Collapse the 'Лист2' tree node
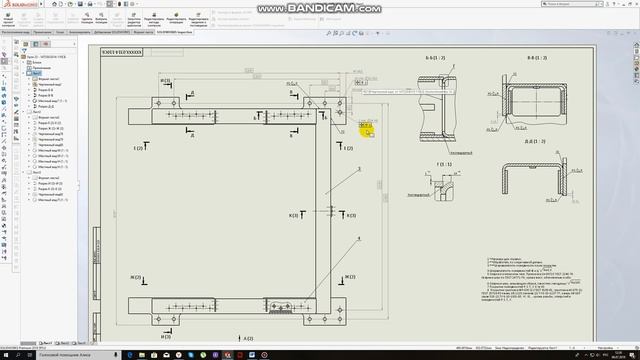 (x=24, y=112)
